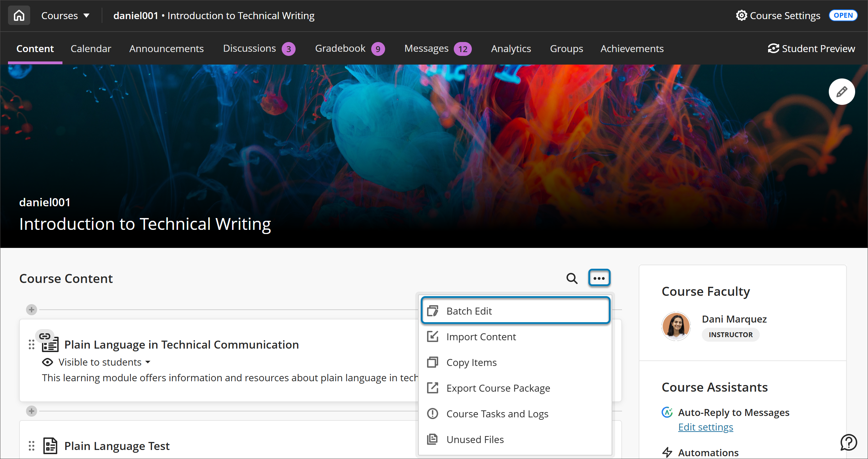Click Dani Marquez's profile photo
The width and height of the screenshot is (868, 459).
[x=676, y=326]
